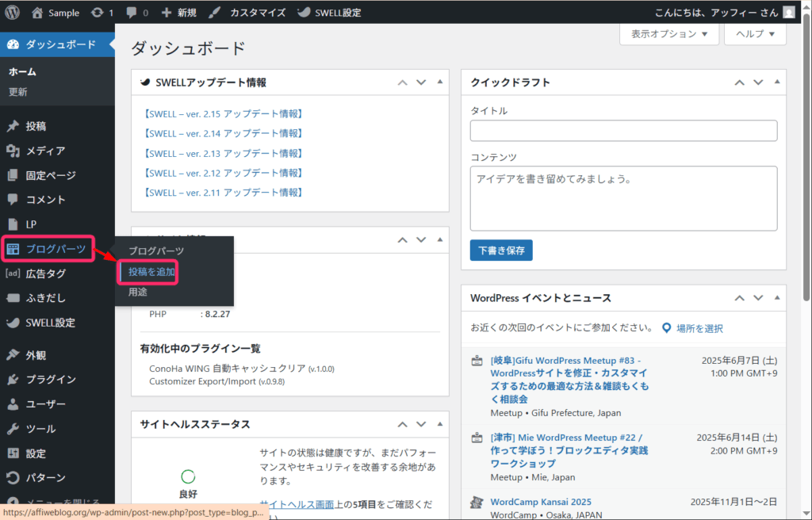Open ホーム under ダッシュボード
The width and height of the screenshot is (812, 520).
pyautogui.click(x=22, y=71)
